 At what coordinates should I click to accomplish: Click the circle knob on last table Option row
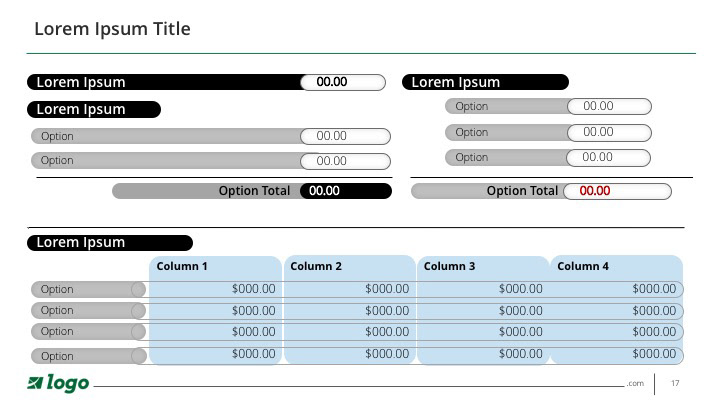click(x=139, y=356)
